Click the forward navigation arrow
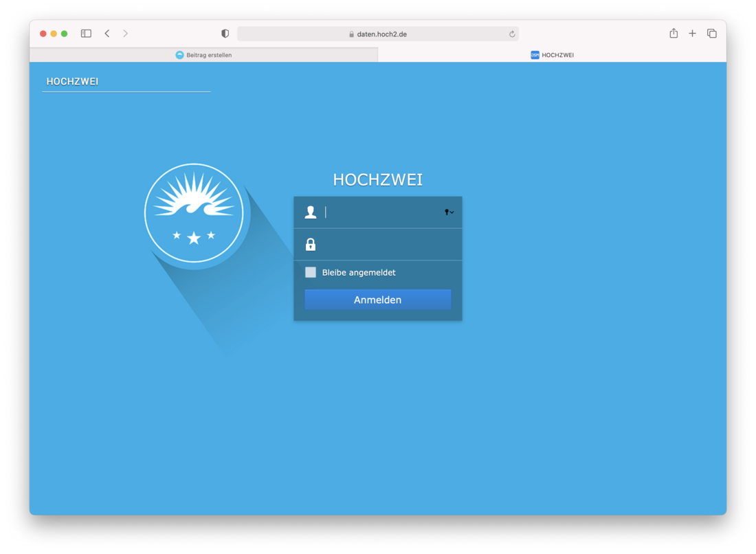This screenshot has height=554, width=756. [125, 34]
